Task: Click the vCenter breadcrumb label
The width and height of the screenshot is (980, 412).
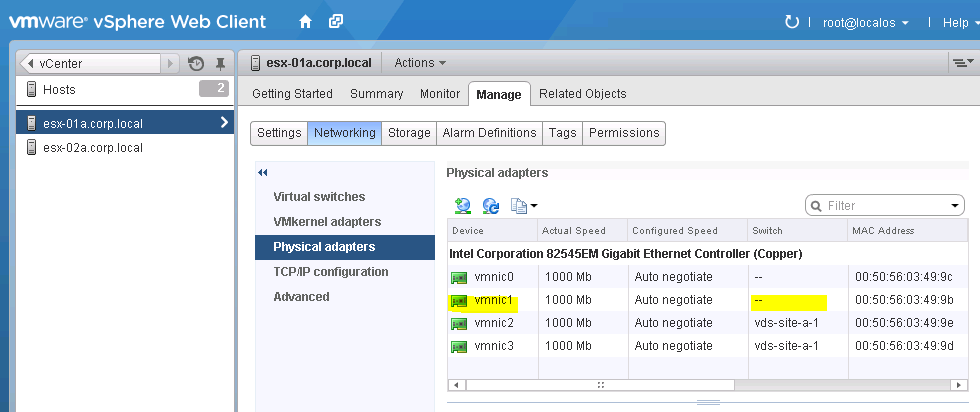Action: point(61,63)
